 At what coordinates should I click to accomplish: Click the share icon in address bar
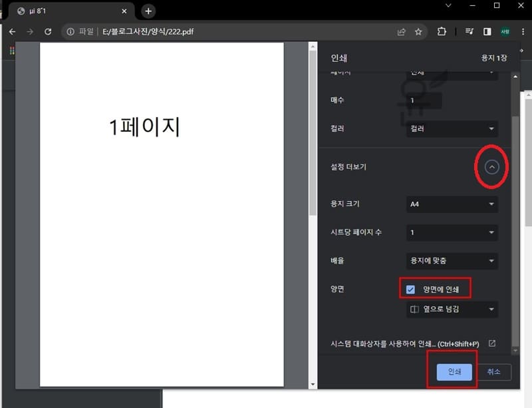[x=402, y=31]
